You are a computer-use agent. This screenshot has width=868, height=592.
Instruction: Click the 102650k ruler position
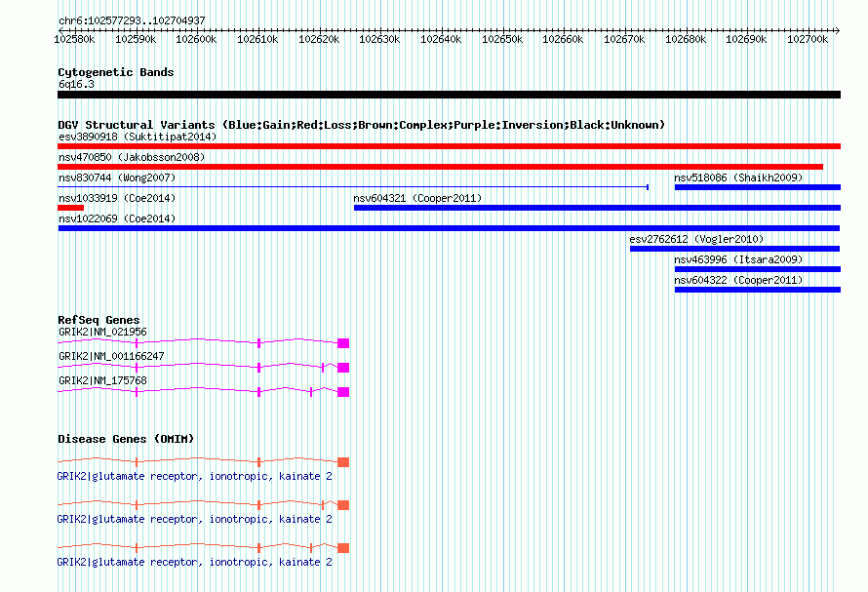502,39
